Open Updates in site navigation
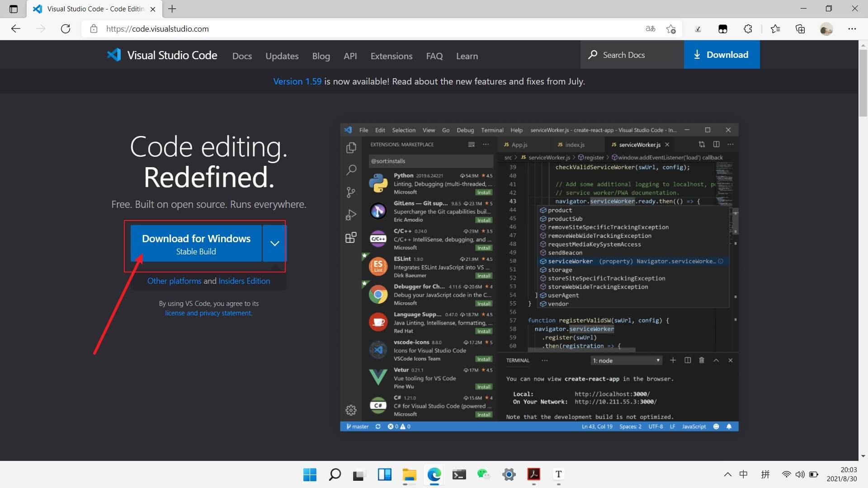Screen dimensions: 868x488 tap(282, 56)
